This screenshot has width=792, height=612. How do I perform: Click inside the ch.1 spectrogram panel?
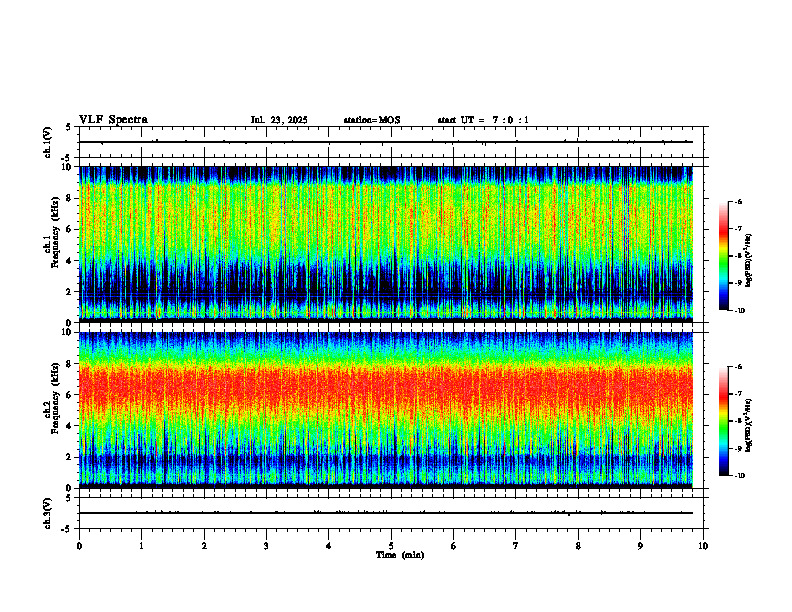(386, 244)
